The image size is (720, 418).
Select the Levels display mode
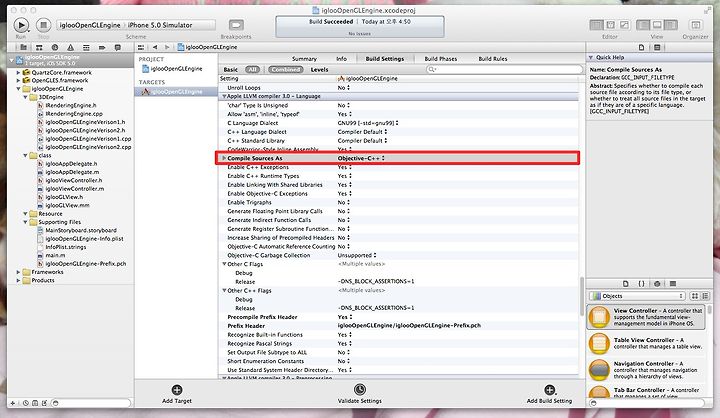[319, 69]
